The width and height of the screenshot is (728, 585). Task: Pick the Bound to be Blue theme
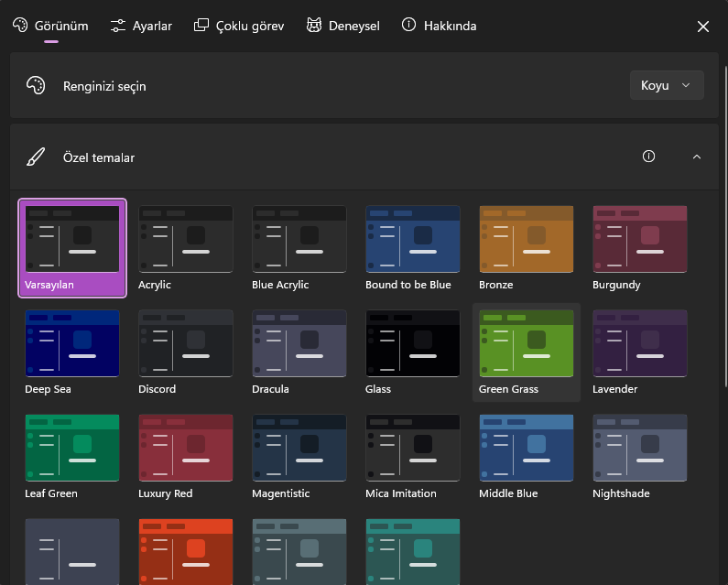click(x=413, y=248)
